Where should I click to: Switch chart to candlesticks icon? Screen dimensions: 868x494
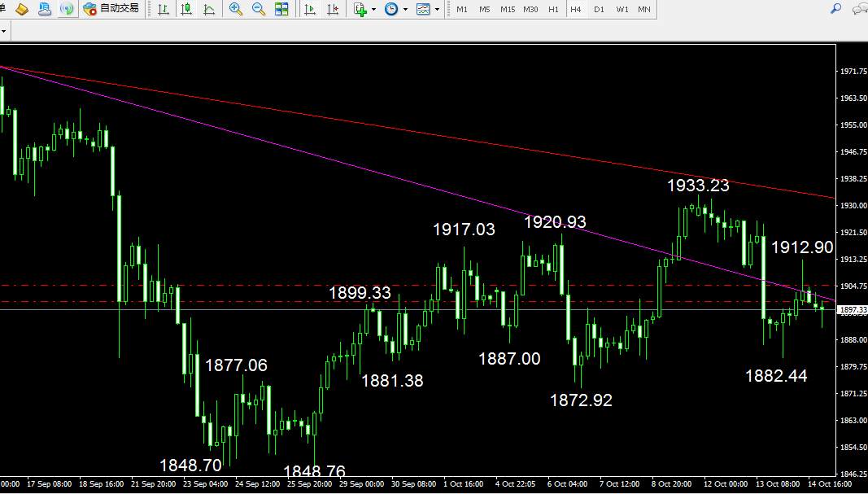click(186, 9)
